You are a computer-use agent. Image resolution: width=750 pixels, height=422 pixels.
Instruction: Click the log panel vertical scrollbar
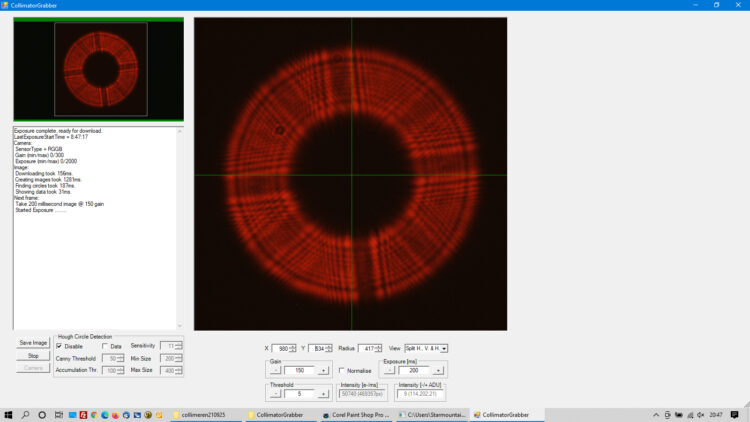tap(180, 228)
